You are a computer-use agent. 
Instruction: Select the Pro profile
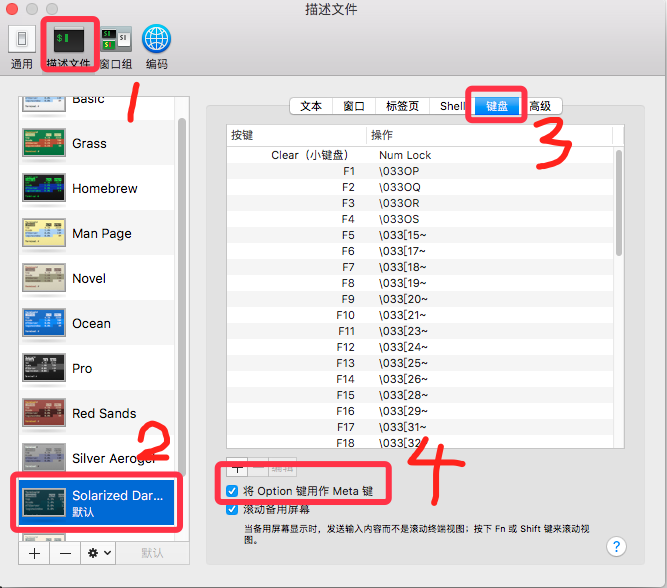[97, 368]
